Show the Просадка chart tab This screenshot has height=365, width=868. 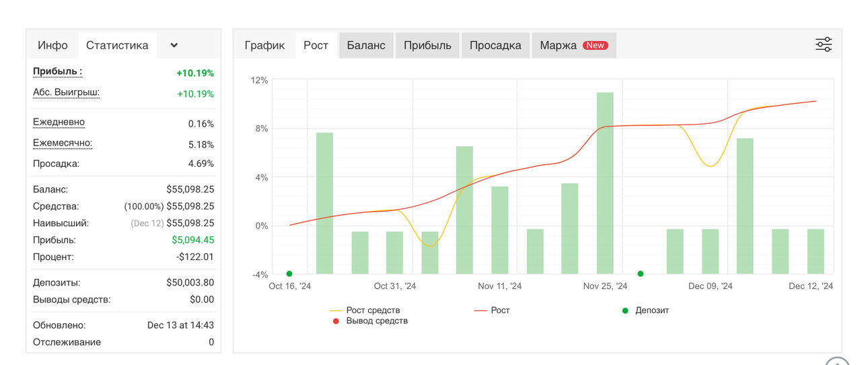tap(495, 45)
